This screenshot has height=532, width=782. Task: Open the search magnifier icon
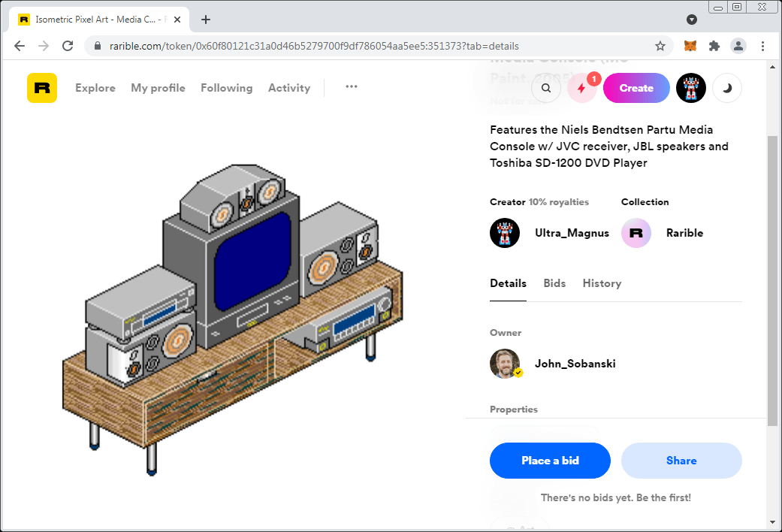(x=546, y=88)
